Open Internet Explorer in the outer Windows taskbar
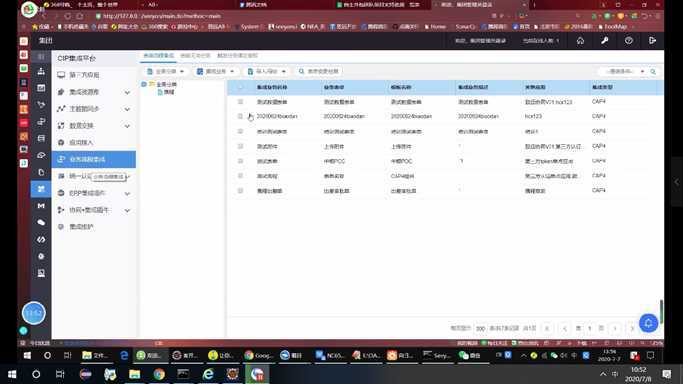The width and height of the screenshot is (683, 384). [x=208, y=374]
